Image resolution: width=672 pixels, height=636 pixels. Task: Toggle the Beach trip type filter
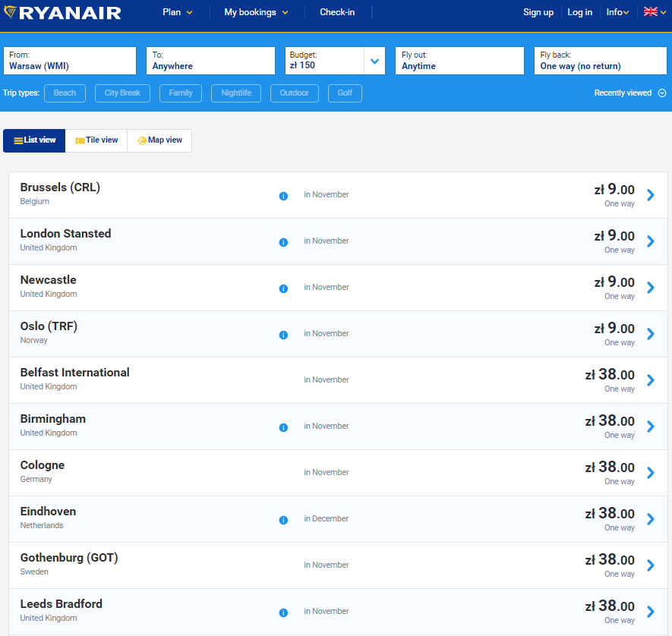pyautogui.click(x=65, y=93)
